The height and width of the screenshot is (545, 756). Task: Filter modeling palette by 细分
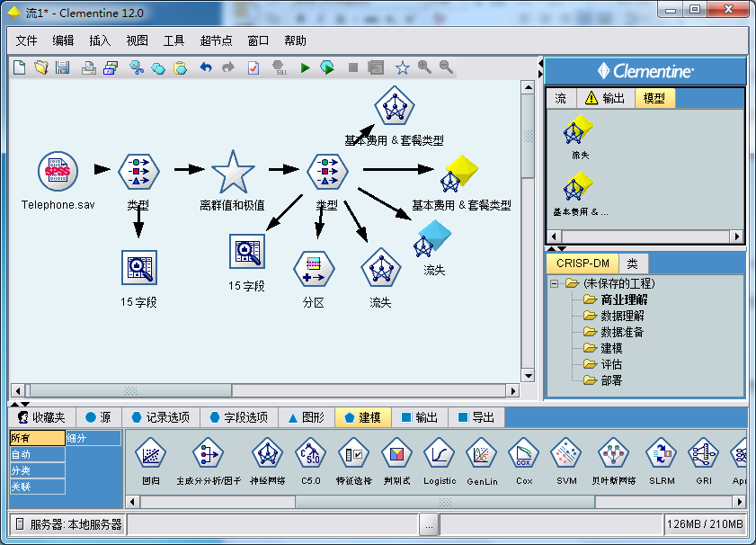pos(93,438)
